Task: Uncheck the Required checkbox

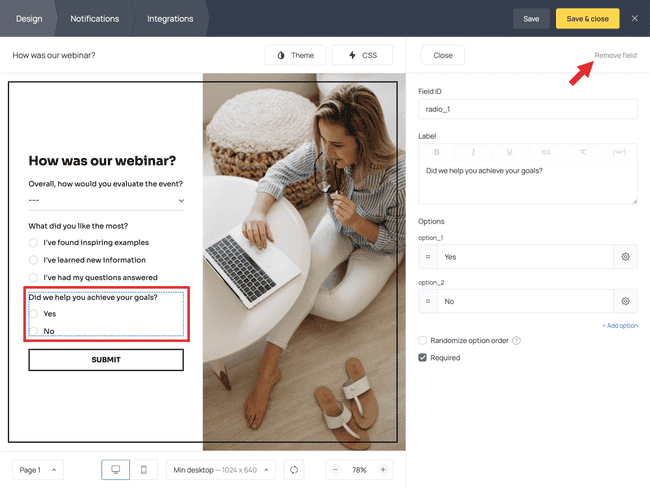Action: pos(422,358)
